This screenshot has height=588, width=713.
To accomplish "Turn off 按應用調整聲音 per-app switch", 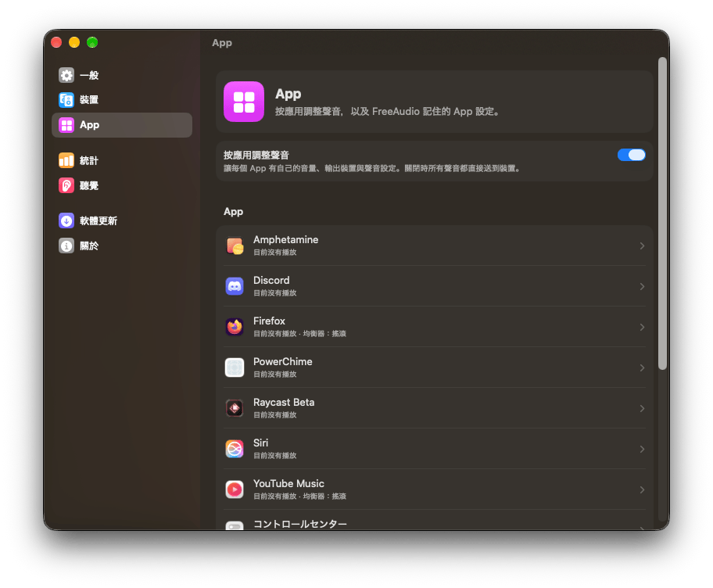I will pos(631,155).
